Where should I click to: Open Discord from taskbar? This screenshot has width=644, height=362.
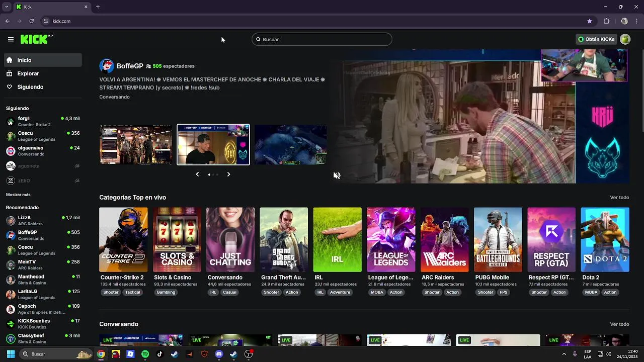coord(219,354)
